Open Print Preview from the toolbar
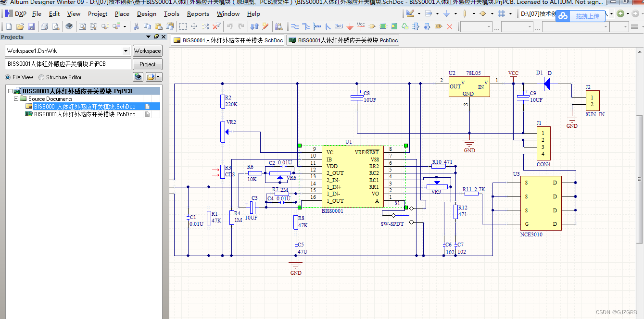This screenshot has height=319, width=644. (56, 26)
